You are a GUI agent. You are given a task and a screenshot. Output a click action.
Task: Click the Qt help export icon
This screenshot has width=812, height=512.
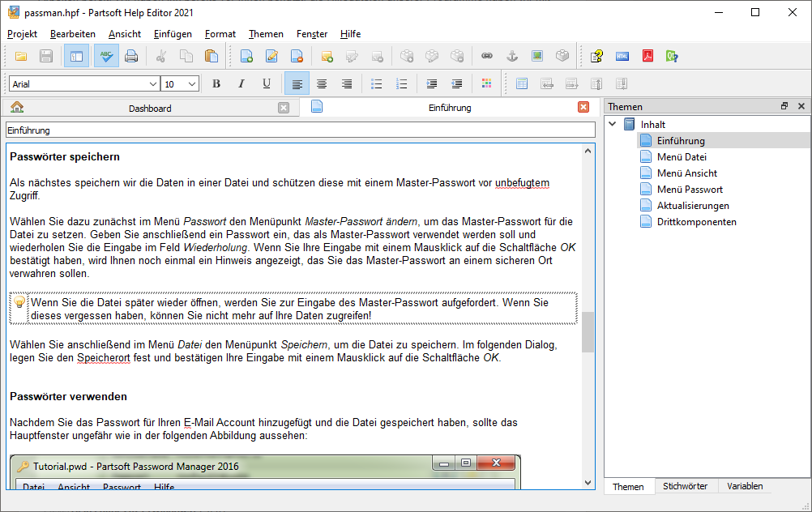672,56
